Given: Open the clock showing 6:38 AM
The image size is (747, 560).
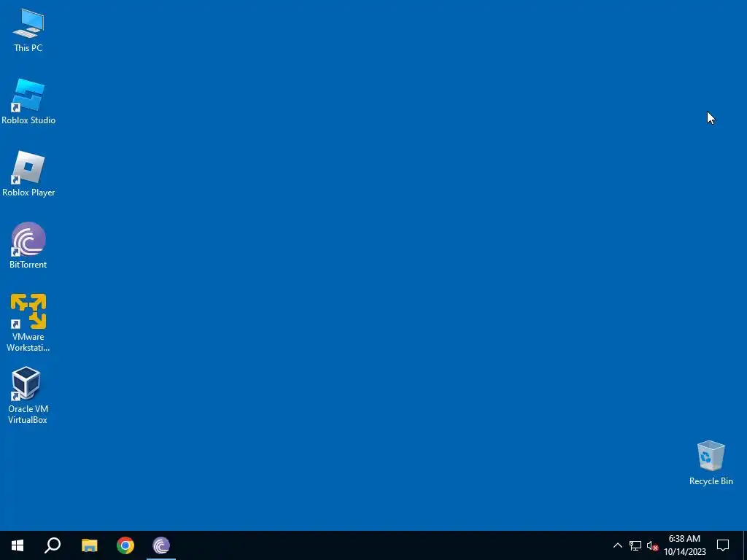Looking at the screenshot, I should (684, 545).
